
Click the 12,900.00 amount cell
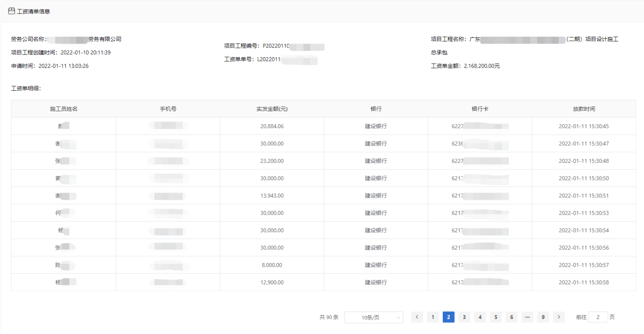[x=272, y=282]
